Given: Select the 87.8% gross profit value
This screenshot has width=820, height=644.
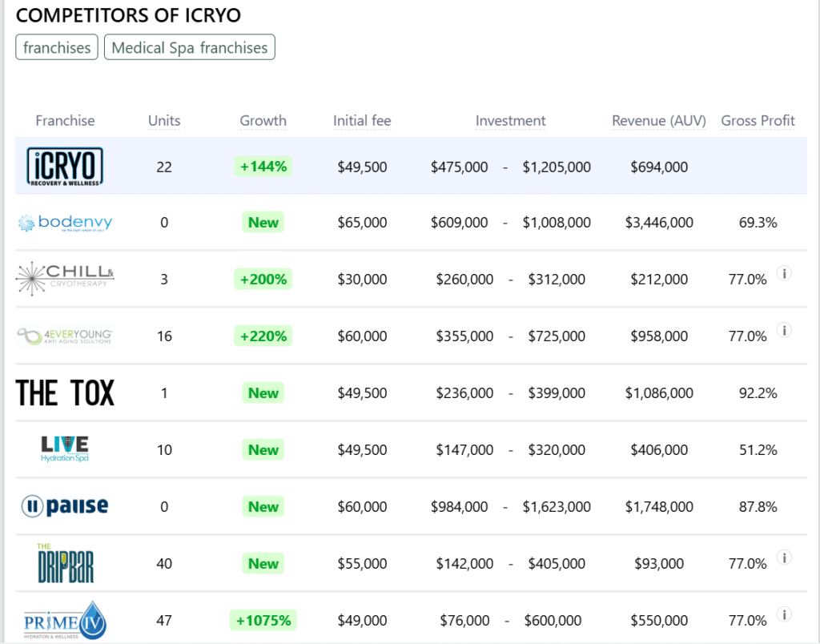Looking at the screenshot, I should 758,506.
